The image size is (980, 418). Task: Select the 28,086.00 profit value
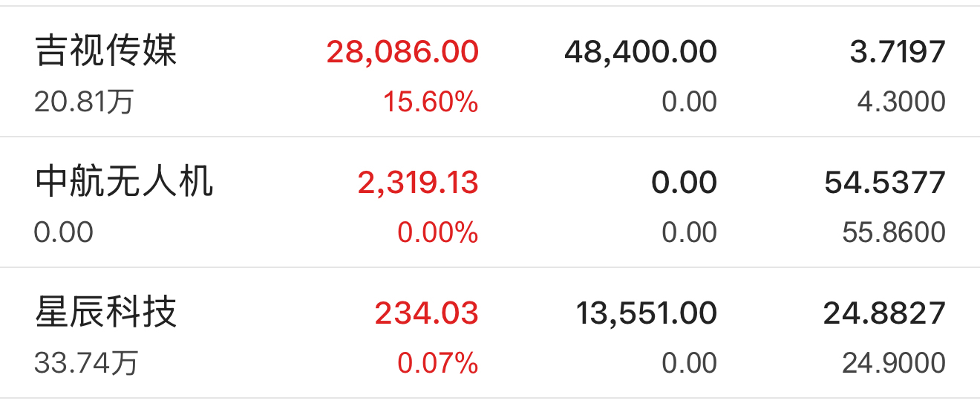coord(402,53)
